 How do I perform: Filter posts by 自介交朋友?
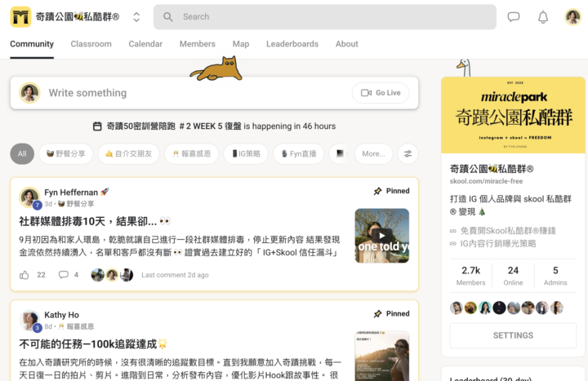(129, 153)
